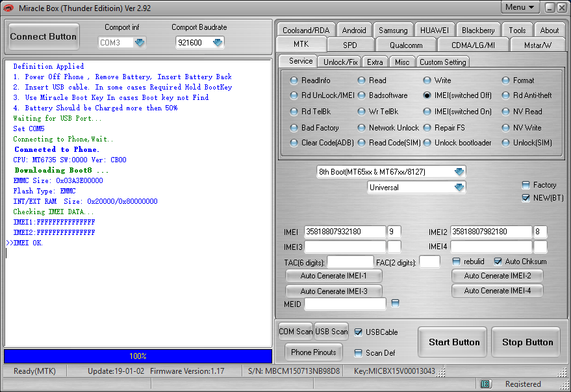Click Auto Generate IMEI-1 button
Image resolution: width=571 pixels, height=392 pixels.
click(x=333, y=276)
